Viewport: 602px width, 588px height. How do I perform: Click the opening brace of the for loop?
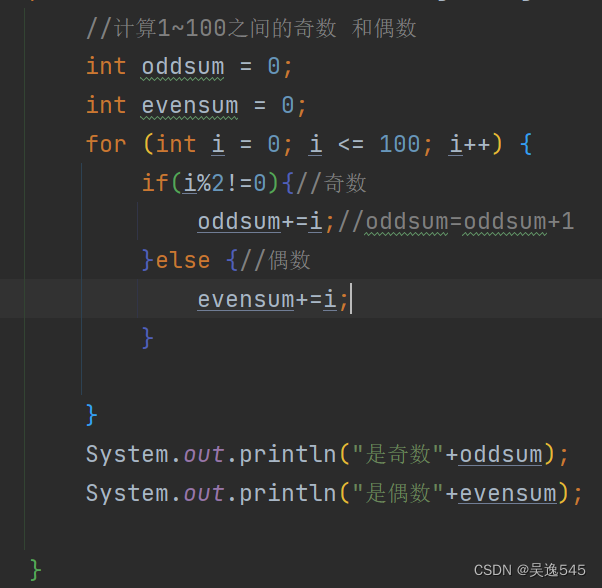pyautogui.click(x=526, y=144)
